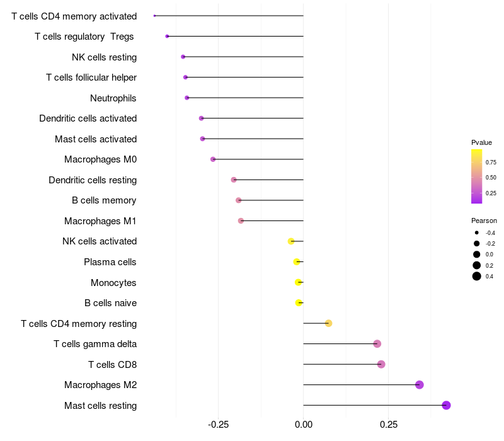Click the Pvalue color gradient legend bar
This screenshot has width=504, height=441.
pos(477,176)
